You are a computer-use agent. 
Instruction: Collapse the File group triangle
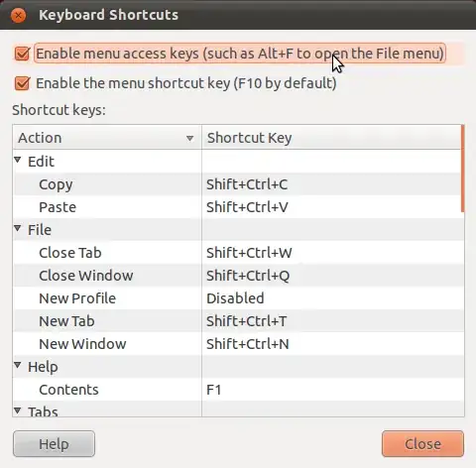point(18,228)
